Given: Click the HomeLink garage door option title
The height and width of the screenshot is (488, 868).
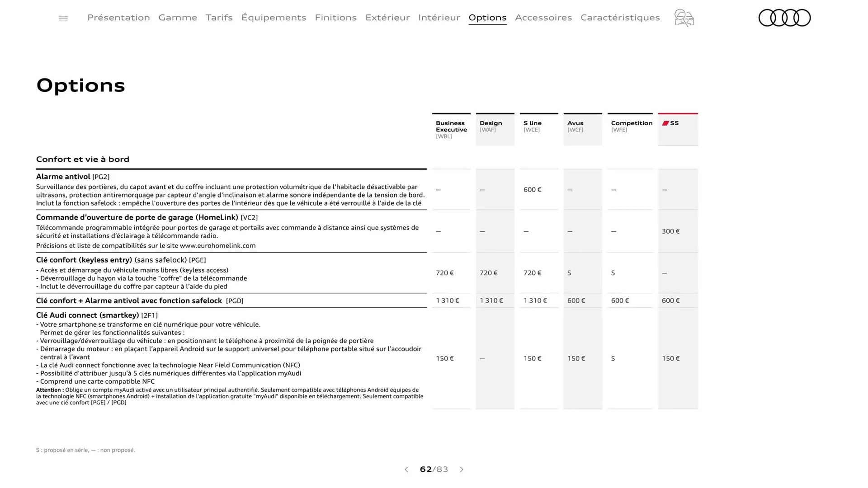Looking at the screenshot, I should pyautogui.click(x=147, y=217).
